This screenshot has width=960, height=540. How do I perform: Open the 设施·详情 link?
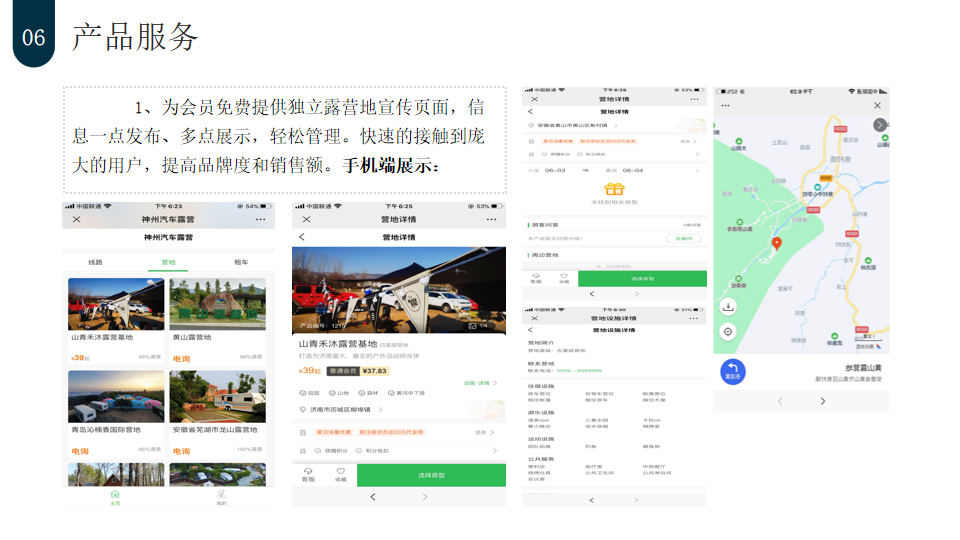click(480, 383)
